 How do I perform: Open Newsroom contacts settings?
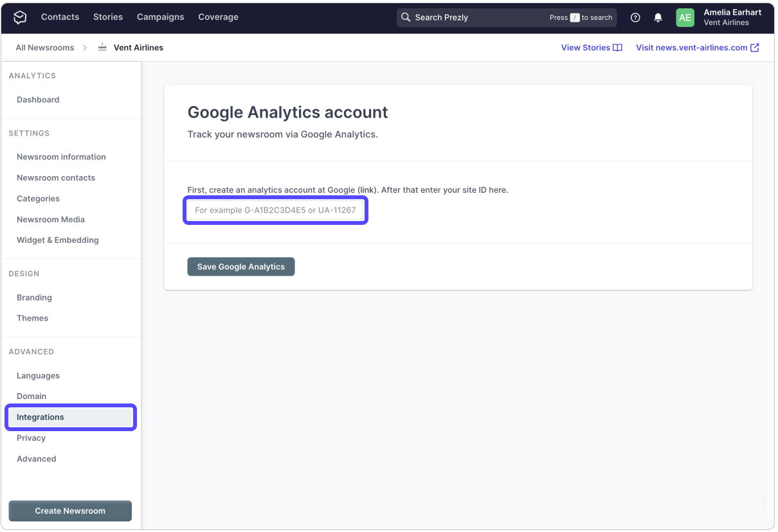[x=56, y=177]
